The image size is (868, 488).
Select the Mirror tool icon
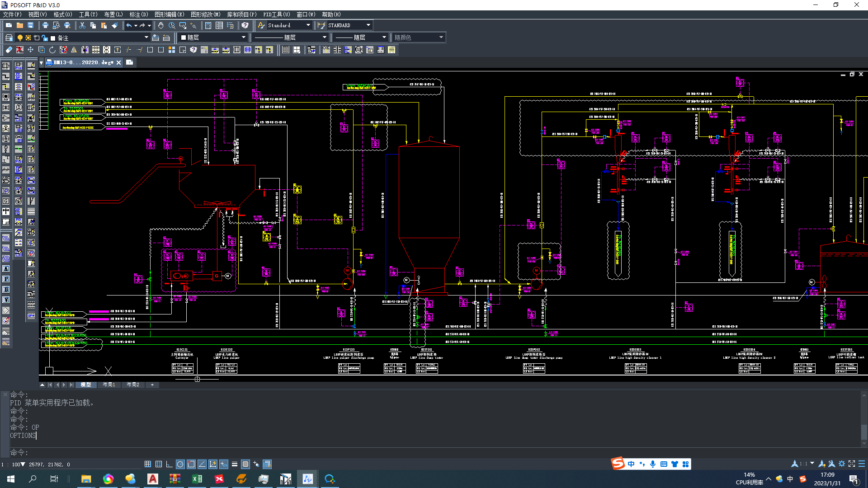click(x=74, y=50)
